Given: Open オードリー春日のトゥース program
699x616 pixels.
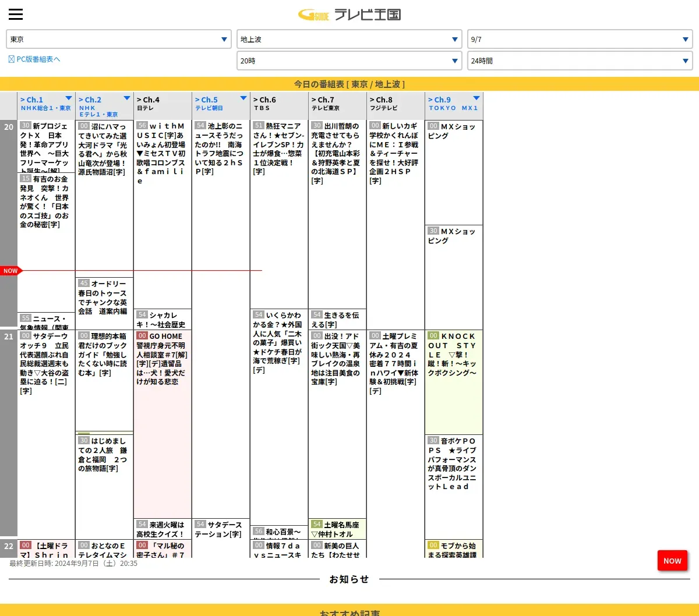Looking at the screenshot, I should [x=104, y=303].
